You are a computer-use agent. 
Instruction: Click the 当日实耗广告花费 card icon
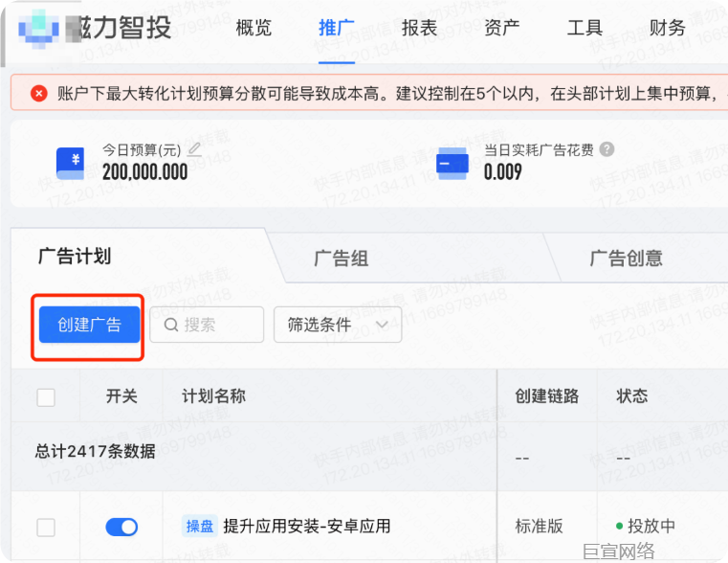pyautogui.click(x=452, y=164)
